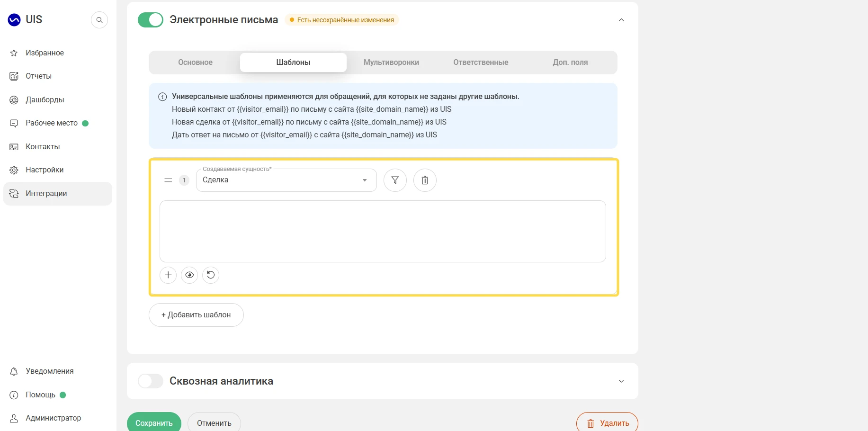The image size is (868, 431).
Task: Switch to the Мультиворонки tab
Action: click(391, 63)
